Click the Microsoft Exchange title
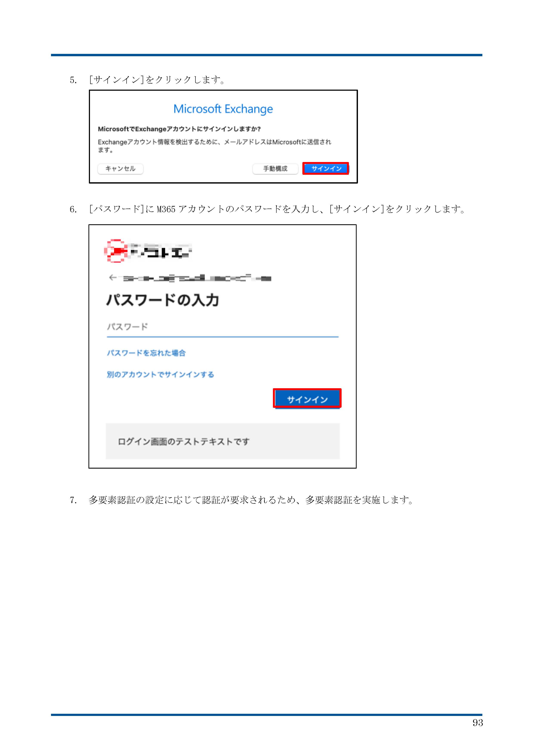Viewport: 534px width, 756px height. click(223, 109)
